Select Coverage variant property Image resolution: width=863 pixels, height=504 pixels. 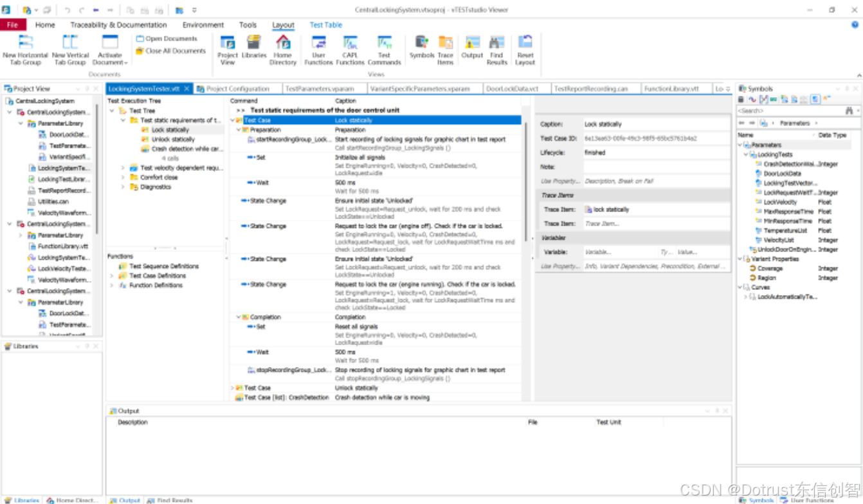pyautogui.click(x=770, y=269)
